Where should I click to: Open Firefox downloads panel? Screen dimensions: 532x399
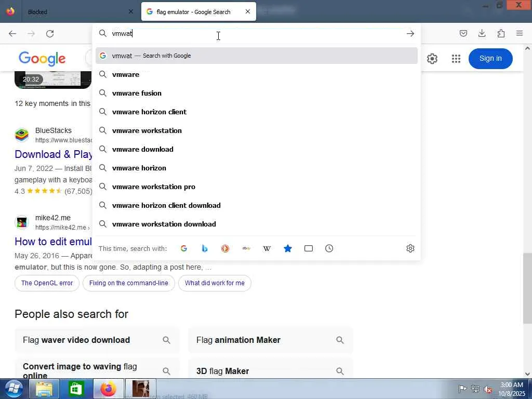482,33
